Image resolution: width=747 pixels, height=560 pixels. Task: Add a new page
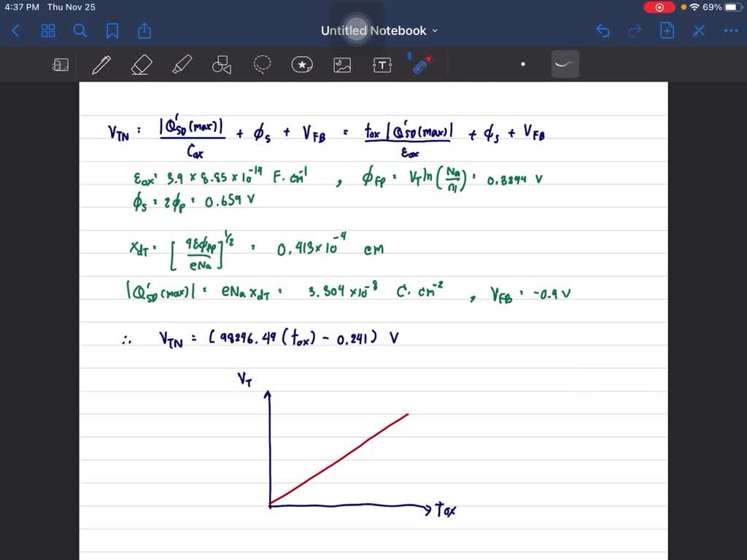pyautogui.click(x=666, y=31)
